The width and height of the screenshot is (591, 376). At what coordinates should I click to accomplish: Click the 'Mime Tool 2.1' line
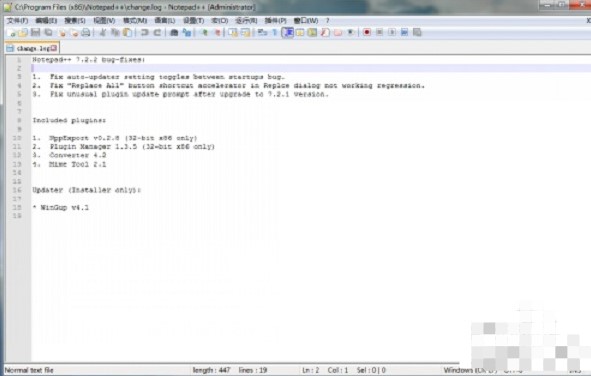pyautogui.click(x=69, y=164)
